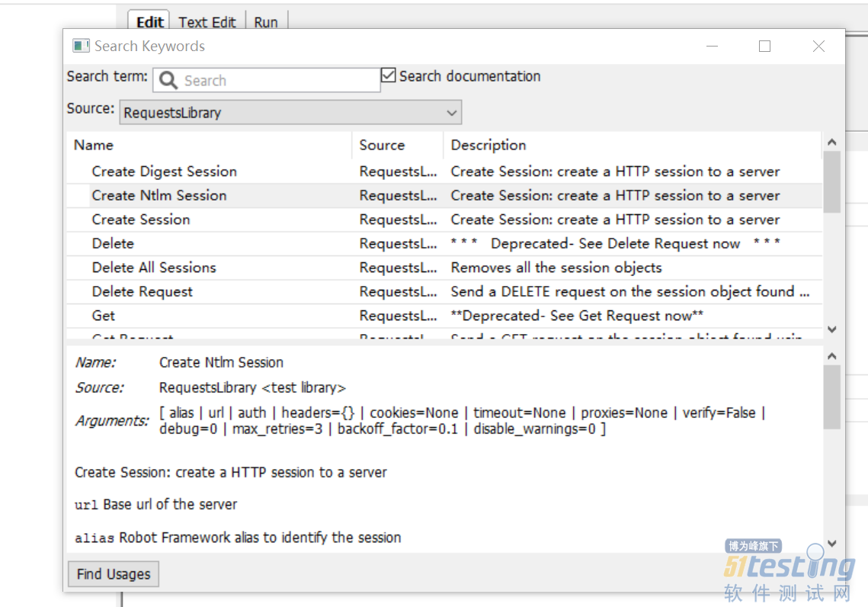868x607 pixels.
Task: Click 'Removes all the session objects' description
Action: coord(556,268)
